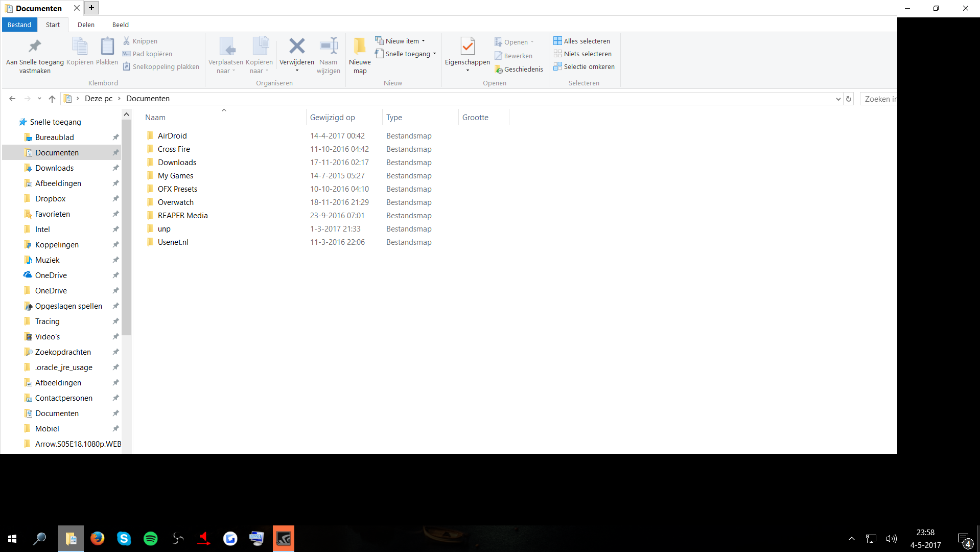This screenshot has width=980, height=552.
Task: Click Alles selecteren
Action: pyautogui.click(x=581, y=41)
